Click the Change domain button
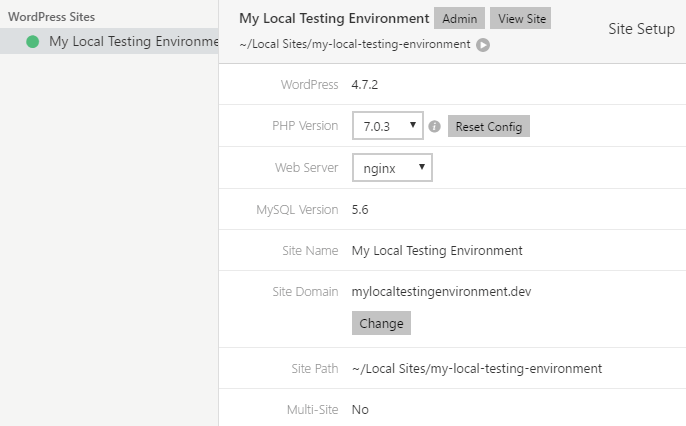 click(381, 323)
